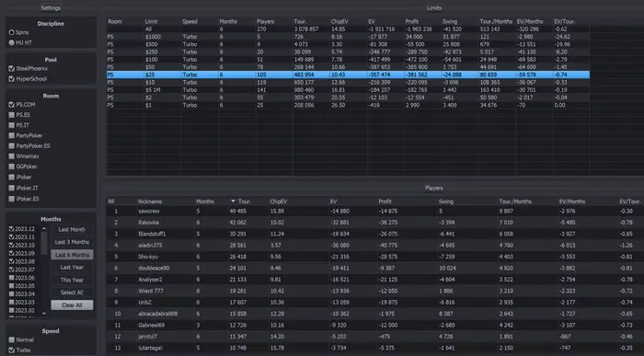Select the $10 limit row
Image resolution: width=644 pixels, height=356 pixels.
pos(349,82)
